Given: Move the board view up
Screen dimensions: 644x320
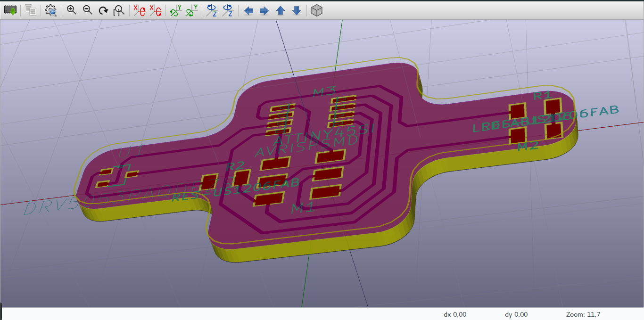Looking at the screenshot, I should click(x=280, y=10).
